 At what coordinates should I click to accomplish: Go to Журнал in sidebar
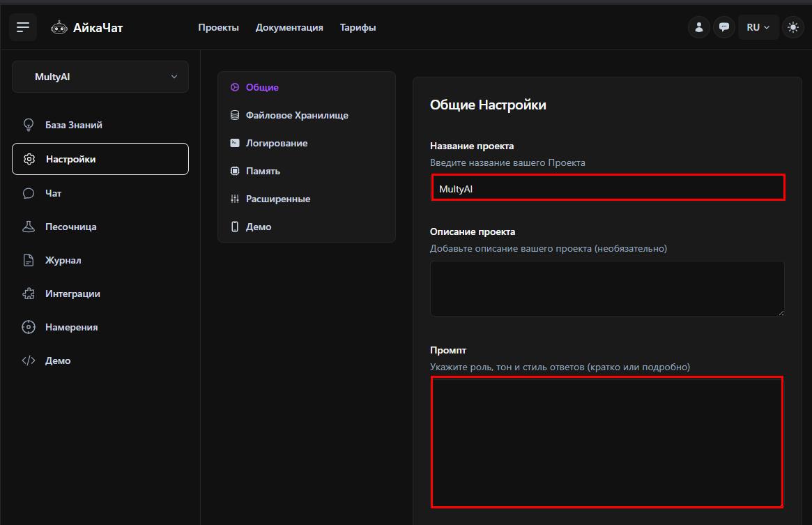(x=63, y=260)
